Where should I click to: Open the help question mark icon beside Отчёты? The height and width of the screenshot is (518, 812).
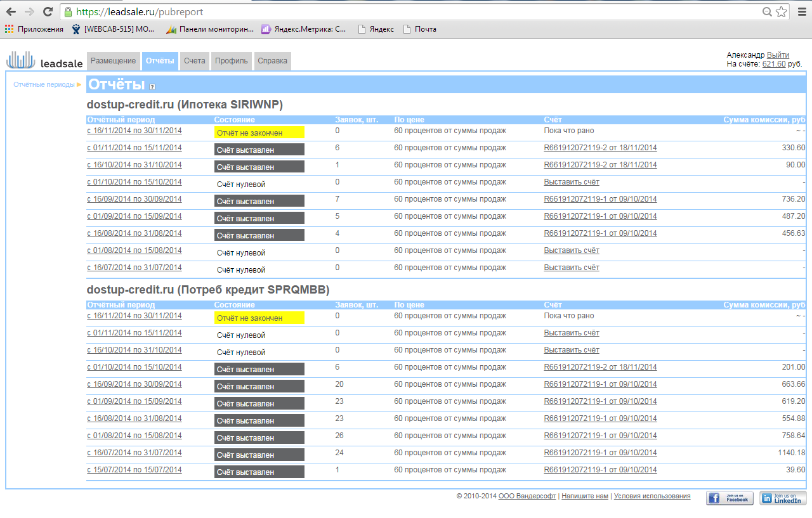pos(152,86)
